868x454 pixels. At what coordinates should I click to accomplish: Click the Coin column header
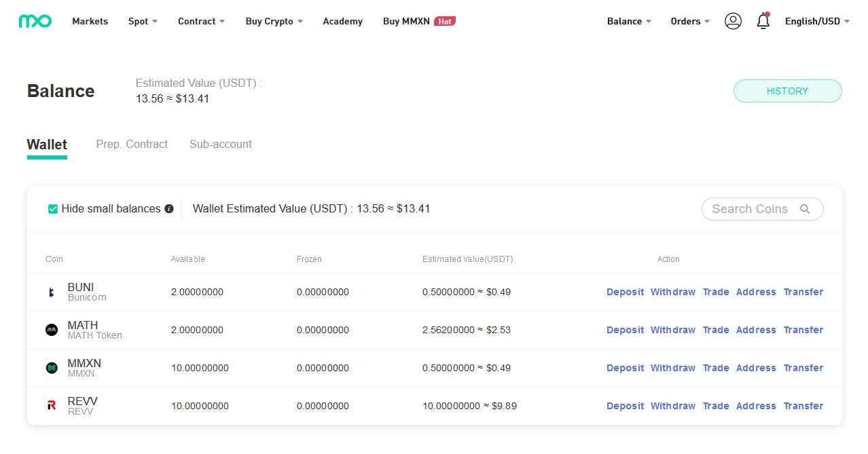tap(54, 259)
